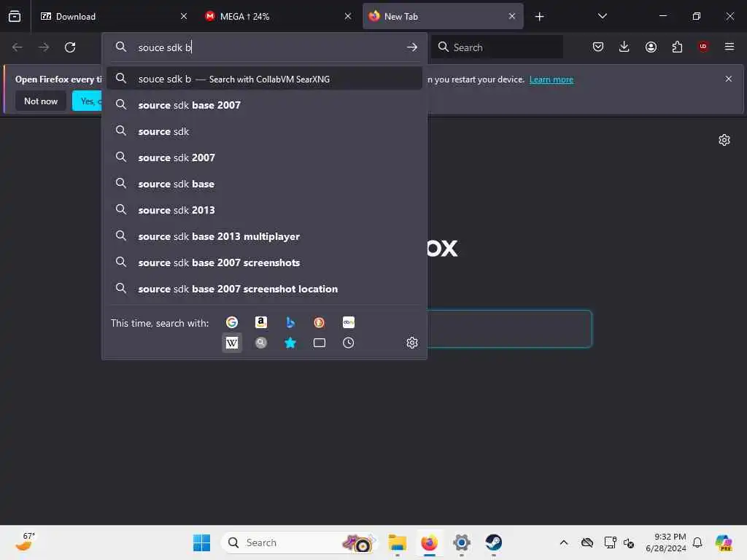The image size is (747, 560).
Task: Show hidden system tray icons
Action: [x=564, y=542]
